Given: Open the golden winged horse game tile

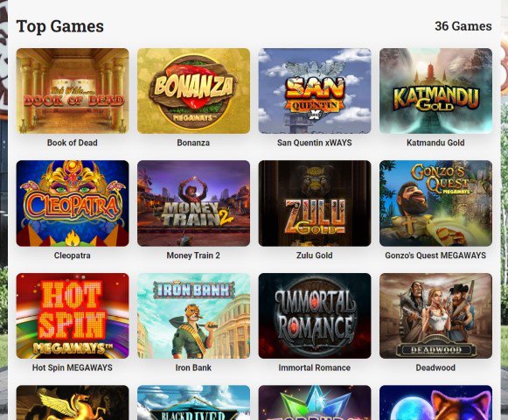Looking at the screenshot, I should (x=73, y=402).
